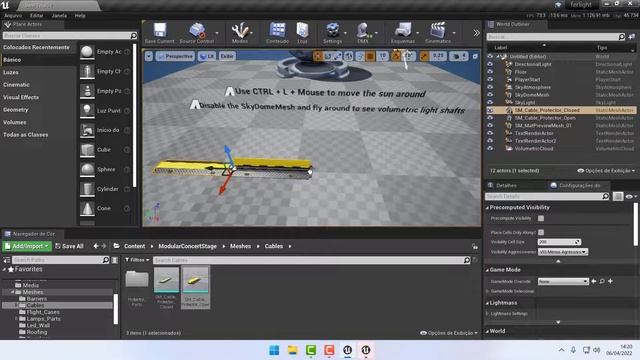Hide the SkyAtmosphere actor
Screen dimensions: 640x360
pyautogui.click(x=490, y=87)
